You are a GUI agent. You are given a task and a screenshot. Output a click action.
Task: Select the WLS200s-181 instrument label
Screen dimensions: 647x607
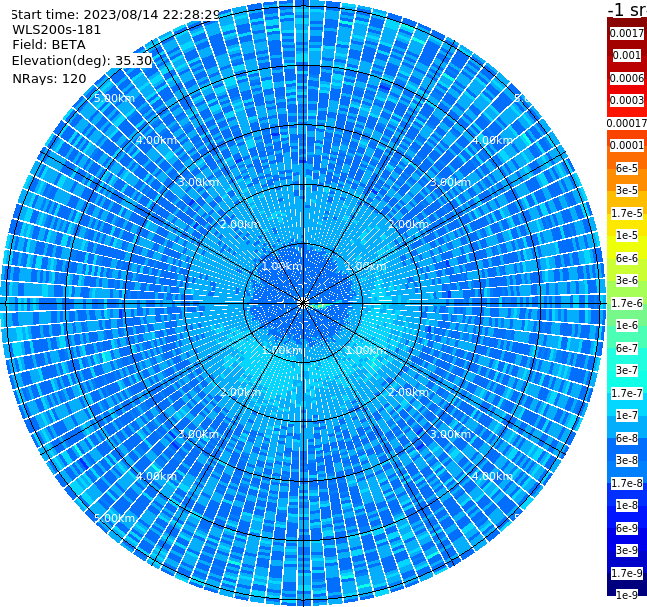(57, 30)
